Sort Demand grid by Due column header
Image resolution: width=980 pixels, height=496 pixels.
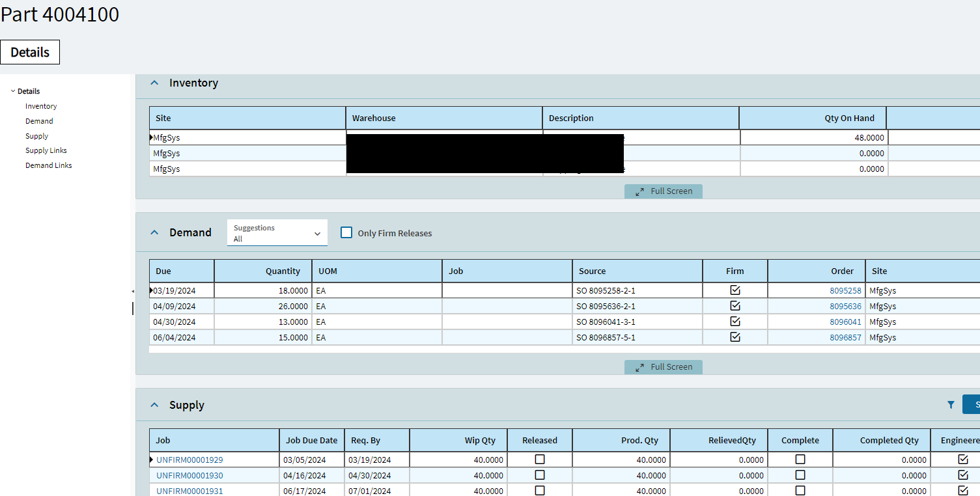(182, 271)
